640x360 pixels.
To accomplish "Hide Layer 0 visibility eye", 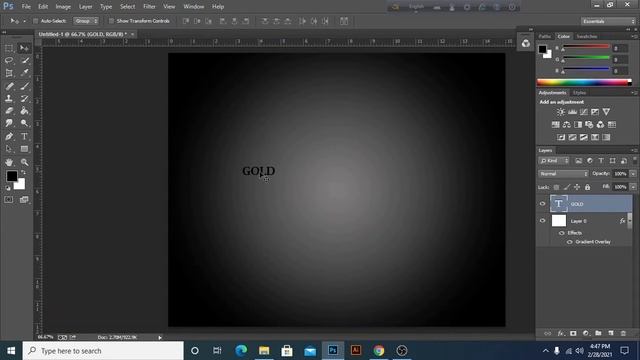I will (542, 221).
